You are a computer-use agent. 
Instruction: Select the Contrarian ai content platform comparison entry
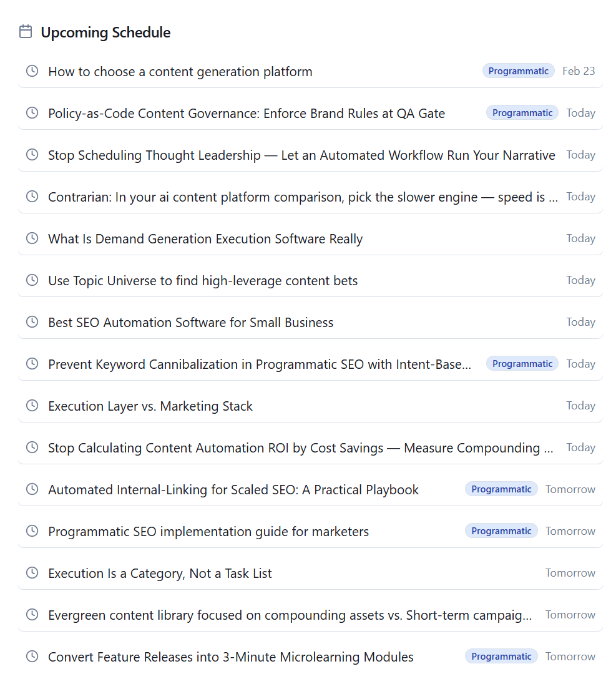[303, 197]
